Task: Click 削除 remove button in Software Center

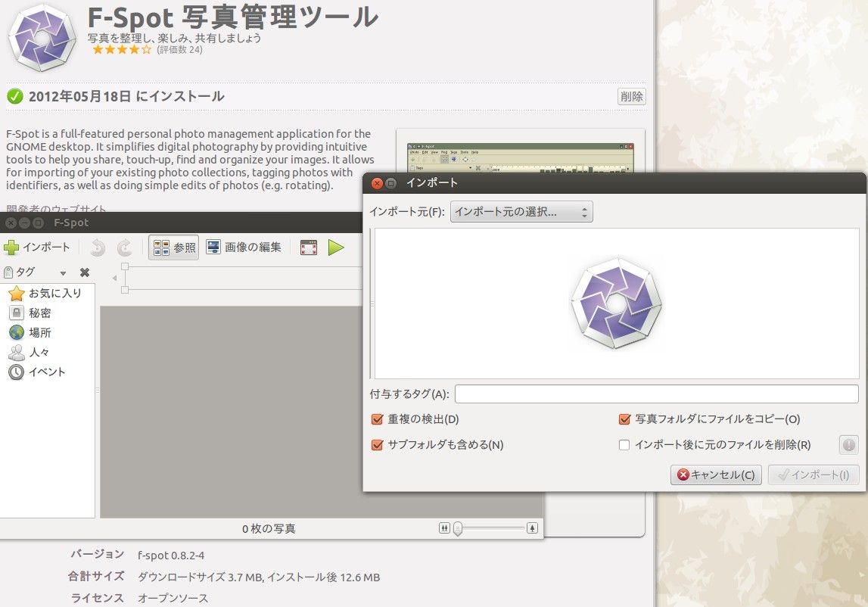Action: (632, 96)
